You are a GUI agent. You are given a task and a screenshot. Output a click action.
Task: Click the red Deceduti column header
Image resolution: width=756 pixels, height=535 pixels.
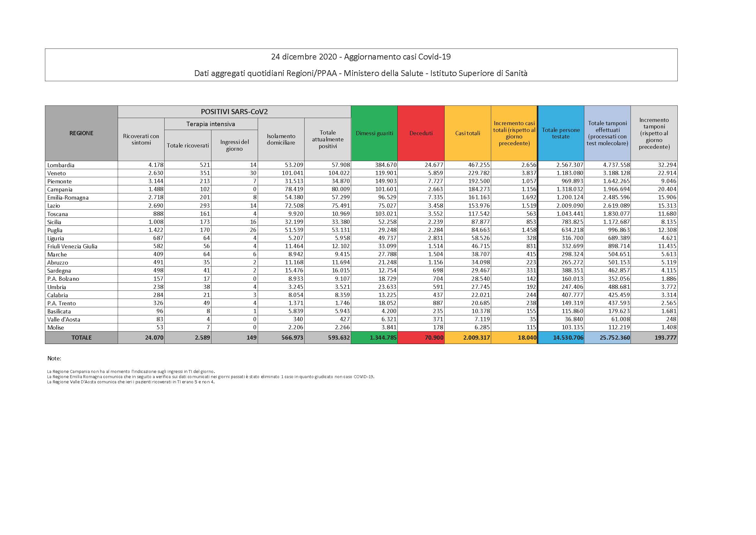click(421, 133)
